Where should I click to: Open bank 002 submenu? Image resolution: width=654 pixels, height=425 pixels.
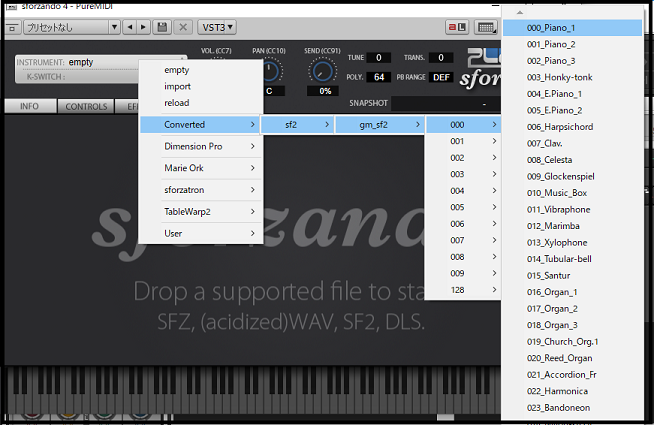tap(463, 158)
